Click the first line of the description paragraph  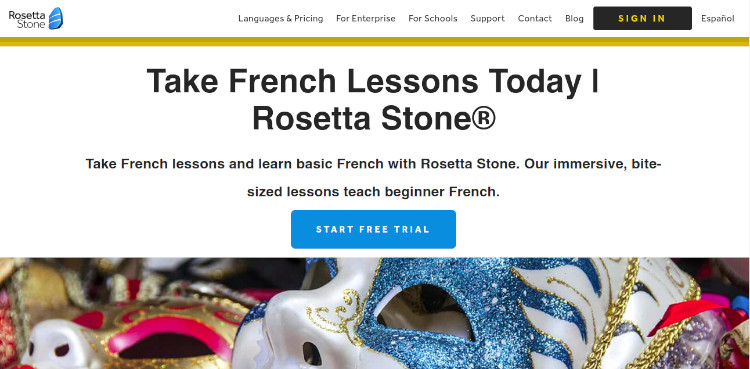click(373, 164)
